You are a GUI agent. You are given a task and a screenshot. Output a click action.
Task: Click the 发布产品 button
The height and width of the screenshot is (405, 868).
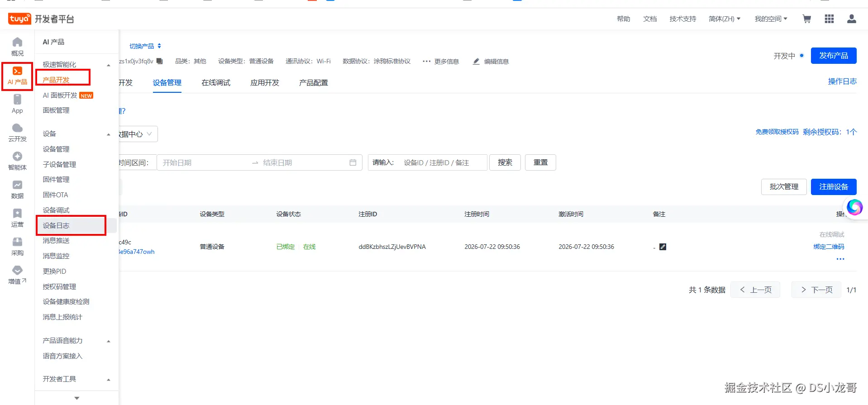pyautogui.click(x=834, y=56)
